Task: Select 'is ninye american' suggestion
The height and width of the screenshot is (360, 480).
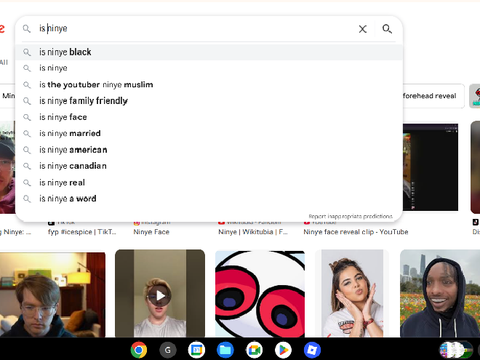Action: point(209,150)
